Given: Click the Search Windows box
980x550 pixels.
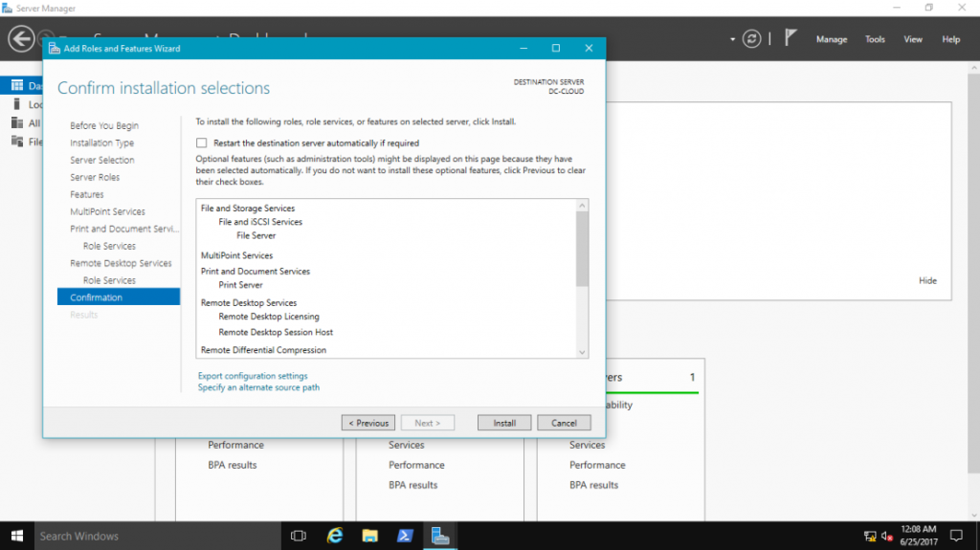Looking at the screenshot, I should coord(158,537).
